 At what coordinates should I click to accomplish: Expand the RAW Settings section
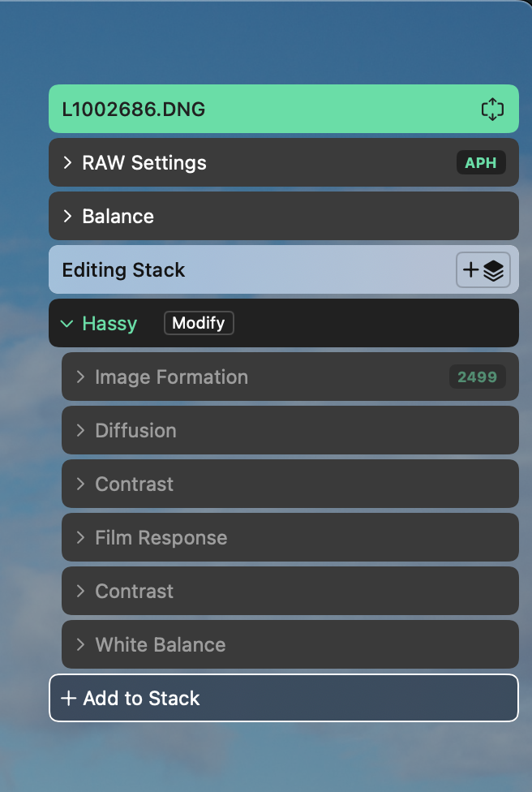[68, 163]
